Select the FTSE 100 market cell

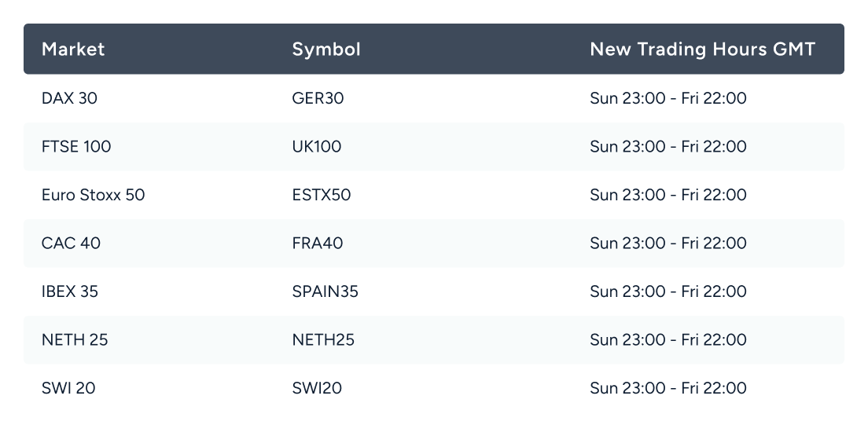pyautogui.click(x=75, y=147)
